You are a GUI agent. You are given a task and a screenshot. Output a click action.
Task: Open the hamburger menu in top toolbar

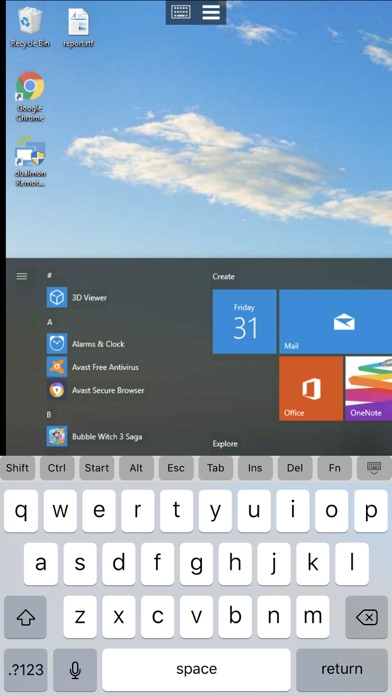[211, 12]
